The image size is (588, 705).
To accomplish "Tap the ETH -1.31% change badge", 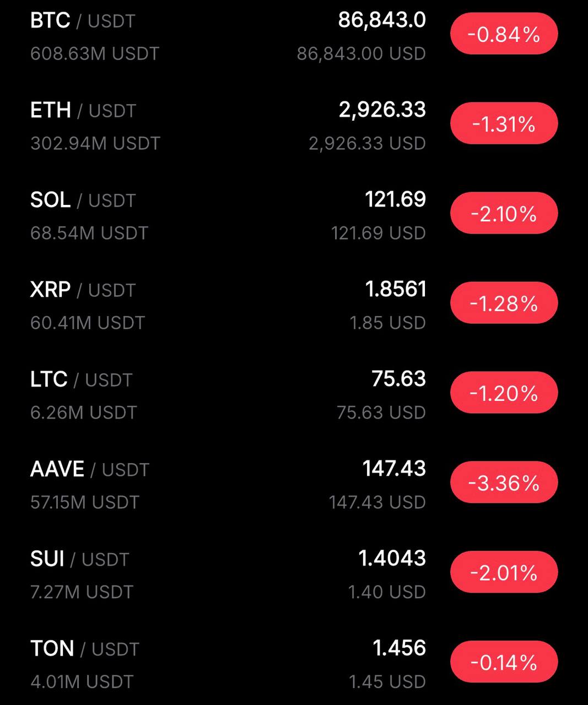I will tap(504, 124).
